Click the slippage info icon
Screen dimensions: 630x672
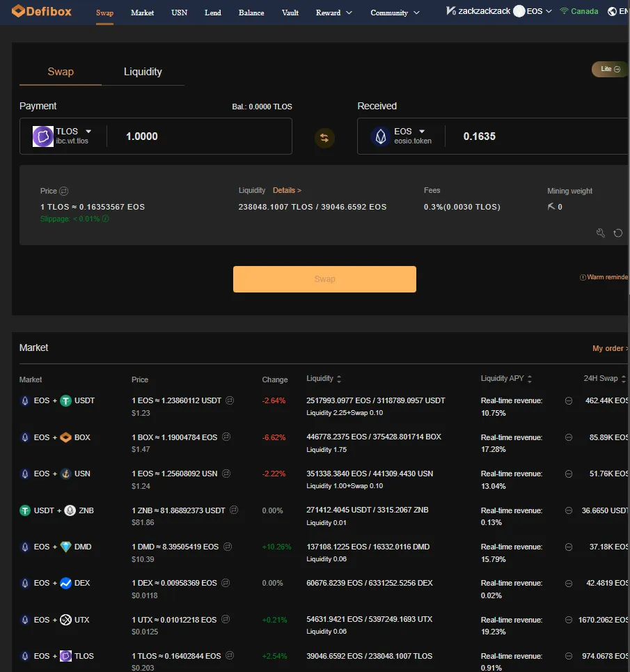pos(105,219)
